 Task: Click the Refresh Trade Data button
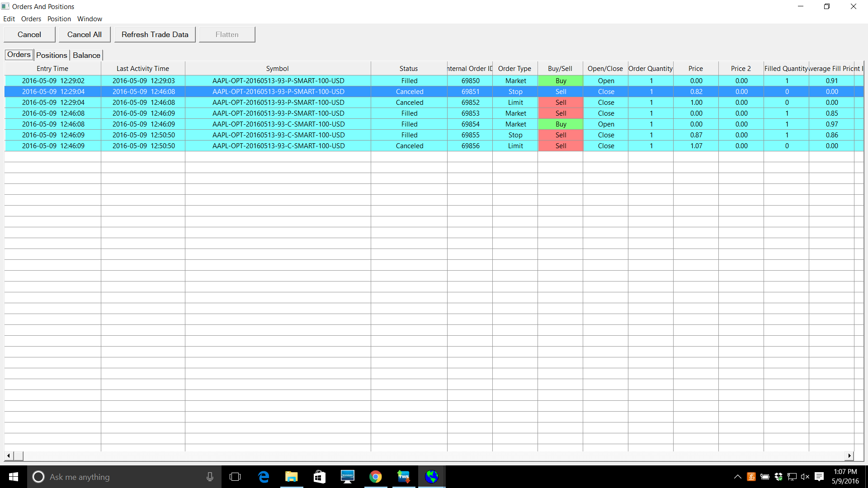(x=155, y=34)
